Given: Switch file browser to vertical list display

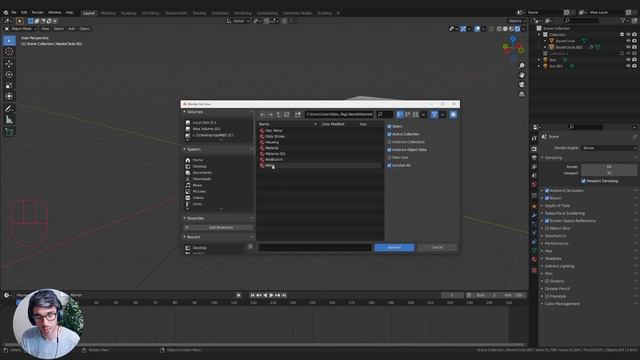Looking at the screenshot, I should coord(400,115).
